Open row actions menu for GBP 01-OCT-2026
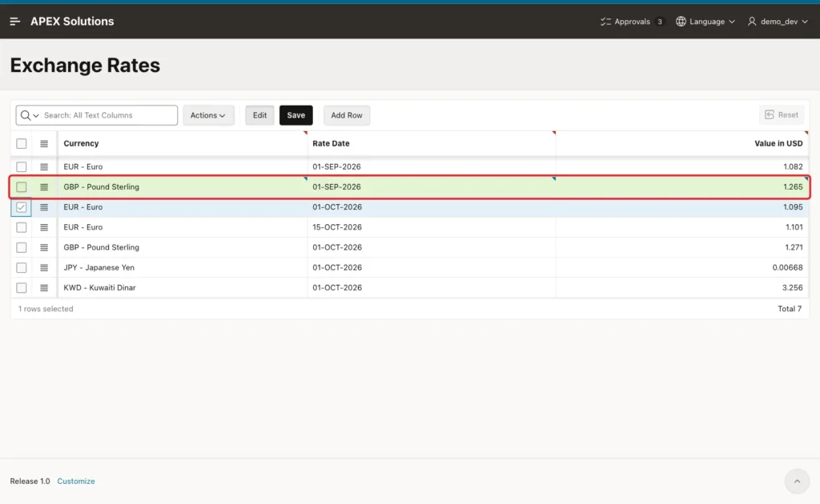 [x=44, y=247]
